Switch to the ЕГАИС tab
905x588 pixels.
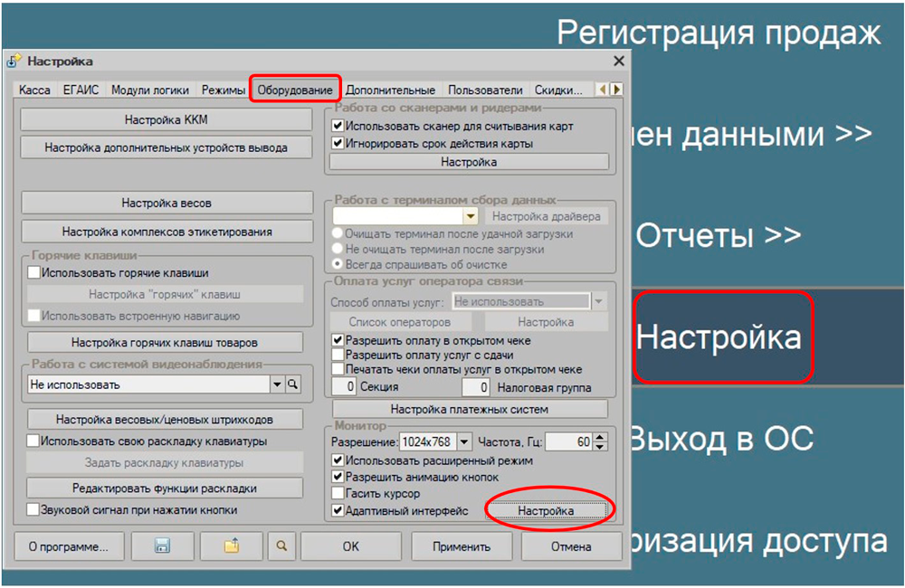pos(81,90)
